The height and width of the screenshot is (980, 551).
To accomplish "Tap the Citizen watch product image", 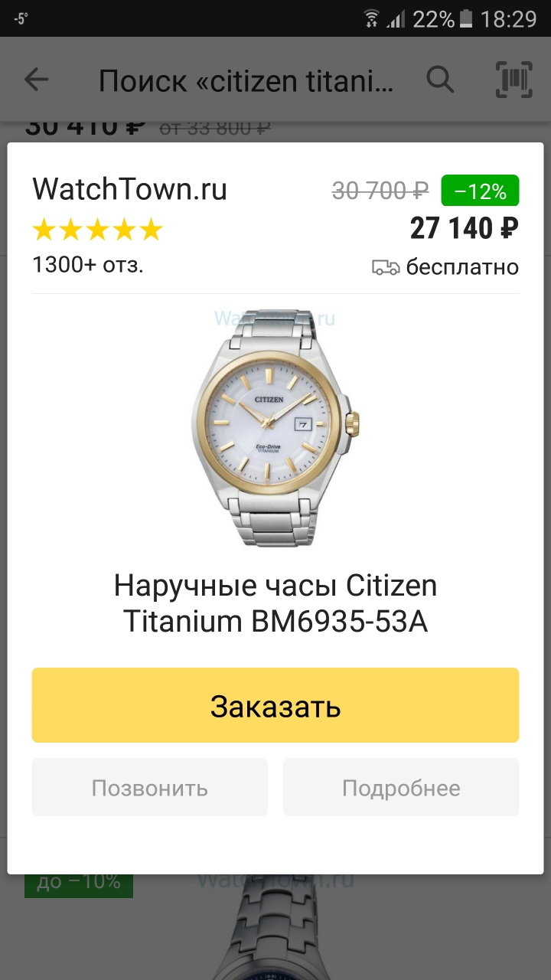I will coord(275,427).
